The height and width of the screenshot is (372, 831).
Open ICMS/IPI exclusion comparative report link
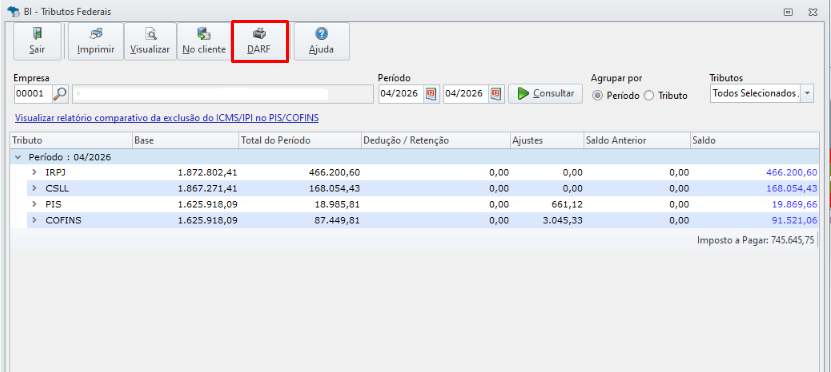click(x=167, y=118)
